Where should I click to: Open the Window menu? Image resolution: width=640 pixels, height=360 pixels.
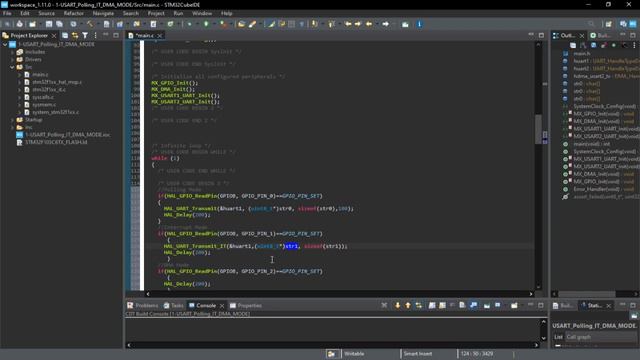(x=202, y=13)
